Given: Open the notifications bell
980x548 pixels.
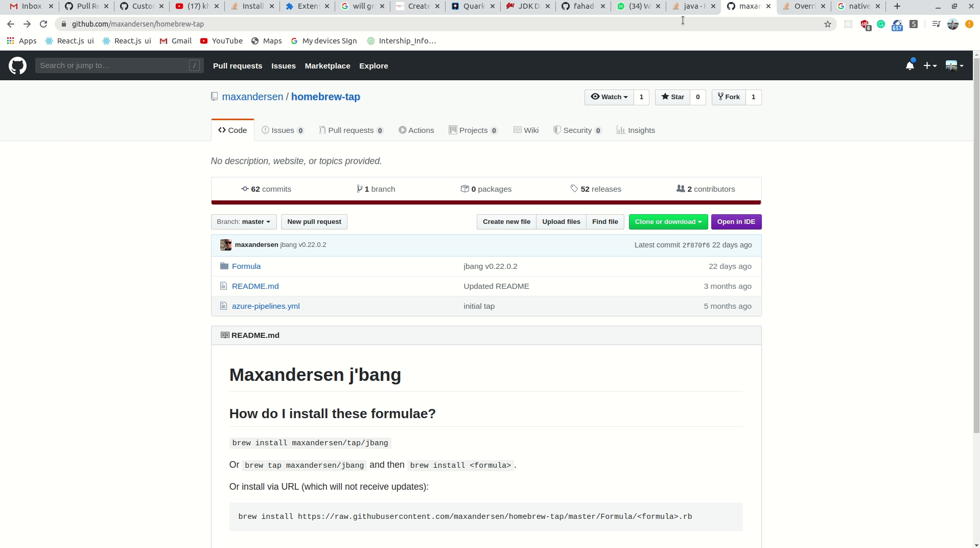Looking at the screenshot, I should 909,65.
